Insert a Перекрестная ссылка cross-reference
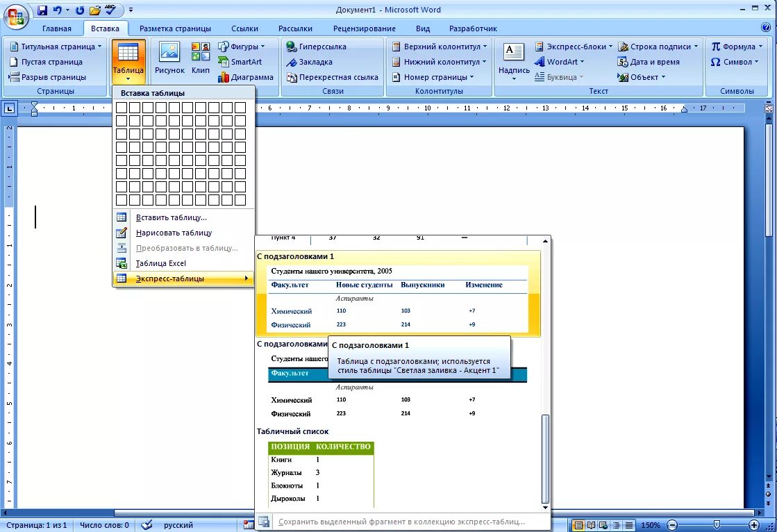The width and height of the screenshot is (777, 532). 333,77
